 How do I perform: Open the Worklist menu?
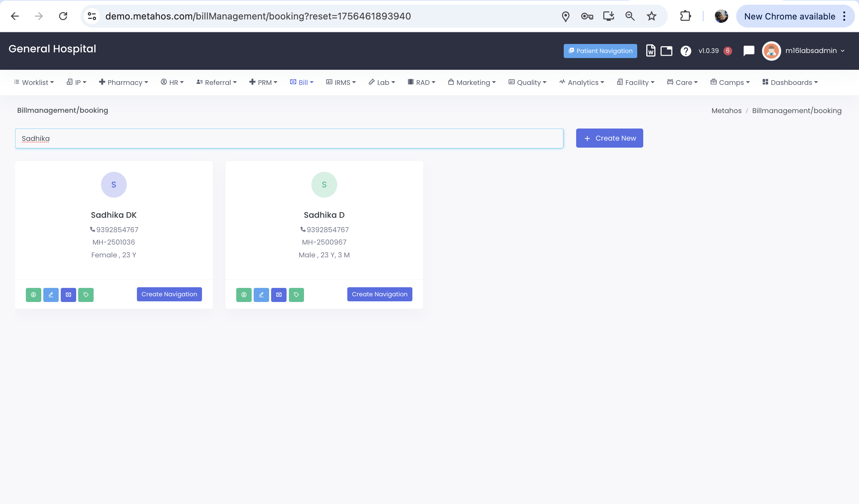pos(34,83)
